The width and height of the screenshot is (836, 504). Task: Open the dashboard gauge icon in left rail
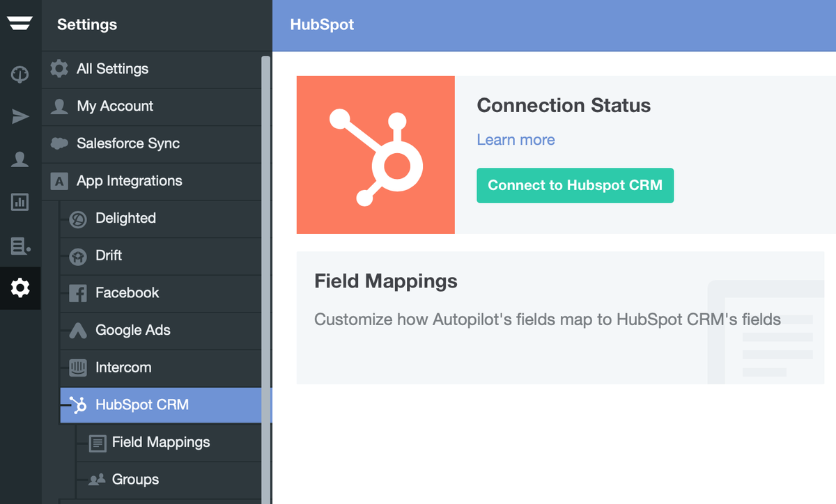click(20, 74)
